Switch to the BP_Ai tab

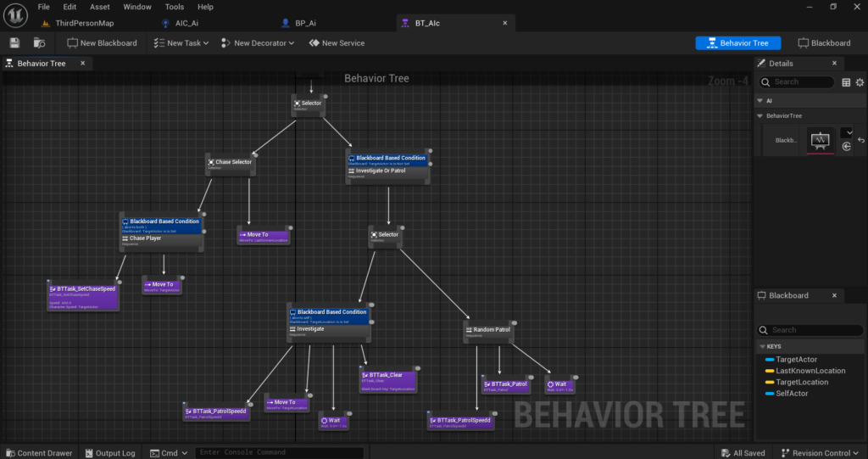305,23
